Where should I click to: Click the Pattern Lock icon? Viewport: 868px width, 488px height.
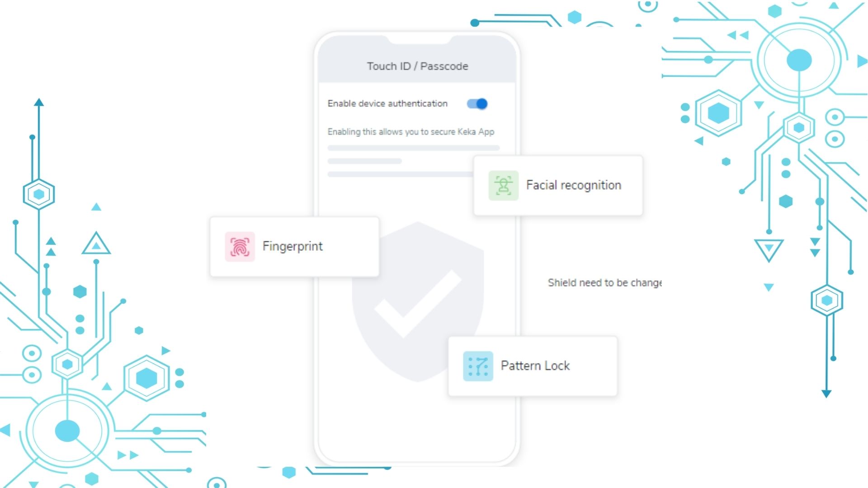tap(476, 365)
